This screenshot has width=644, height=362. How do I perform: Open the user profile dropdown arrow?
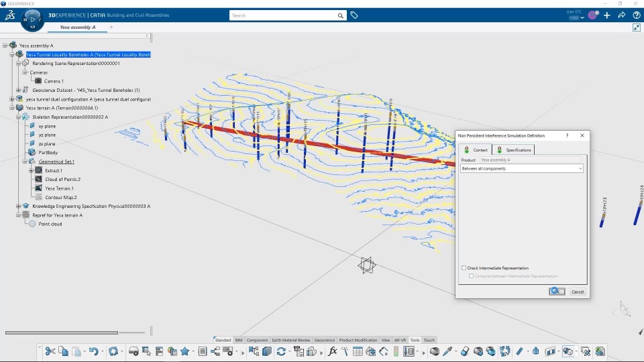tap(582, 17)
